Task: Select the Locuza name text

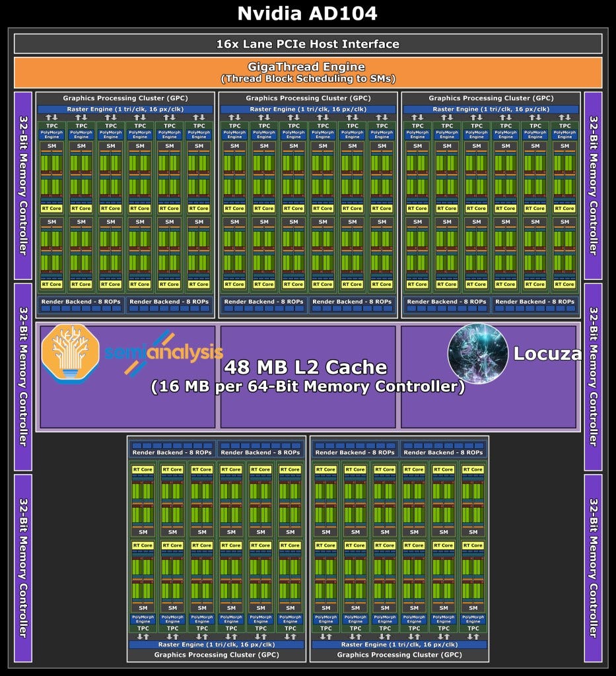Action: [547, 354]
